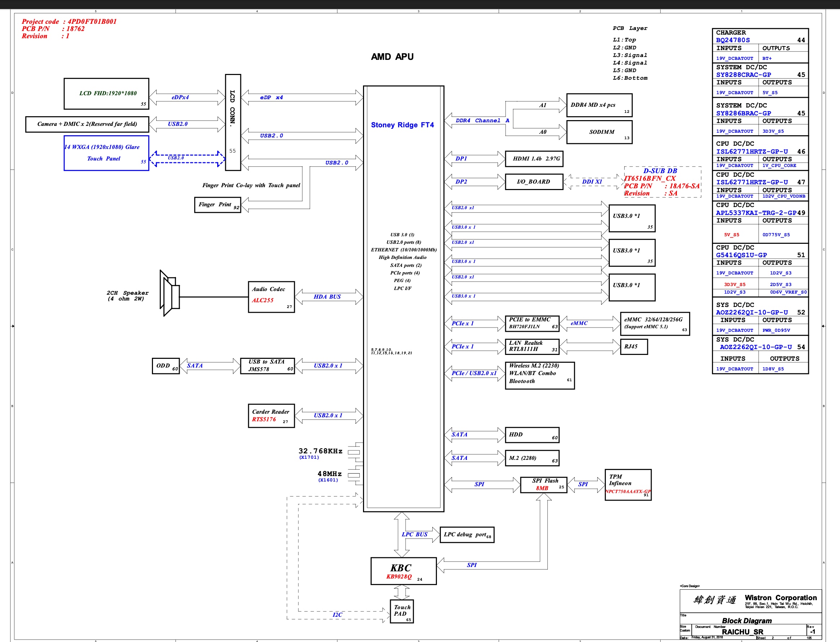Click the I/O_BOARD block
840x642 pixels.
click(x=534, y=182)
